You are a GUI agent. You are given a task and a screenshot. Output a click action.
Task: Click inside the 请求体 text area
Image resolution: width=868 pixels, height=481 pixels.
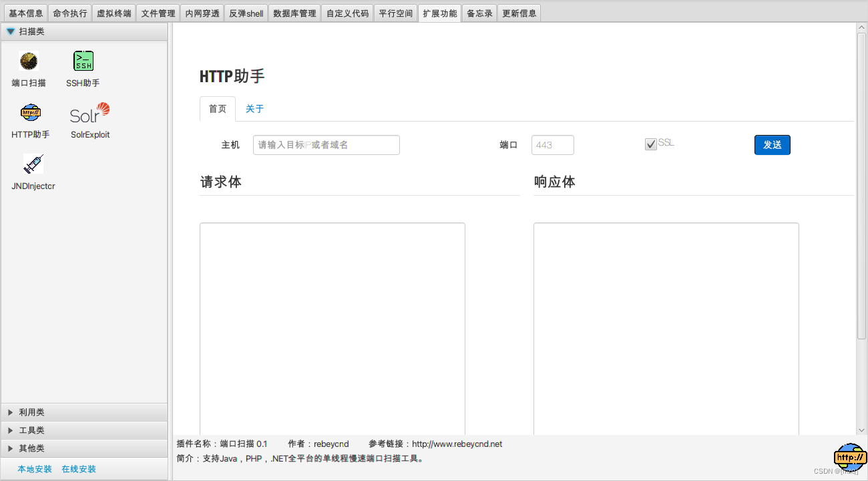[x=333, y=329]
